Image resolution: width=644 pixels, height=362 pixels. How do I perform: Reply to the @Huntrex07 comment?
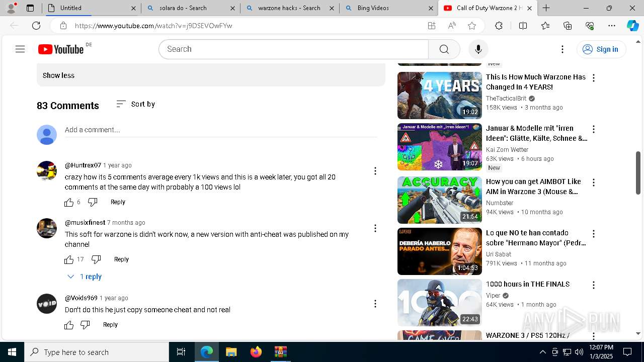pos(118,202)
